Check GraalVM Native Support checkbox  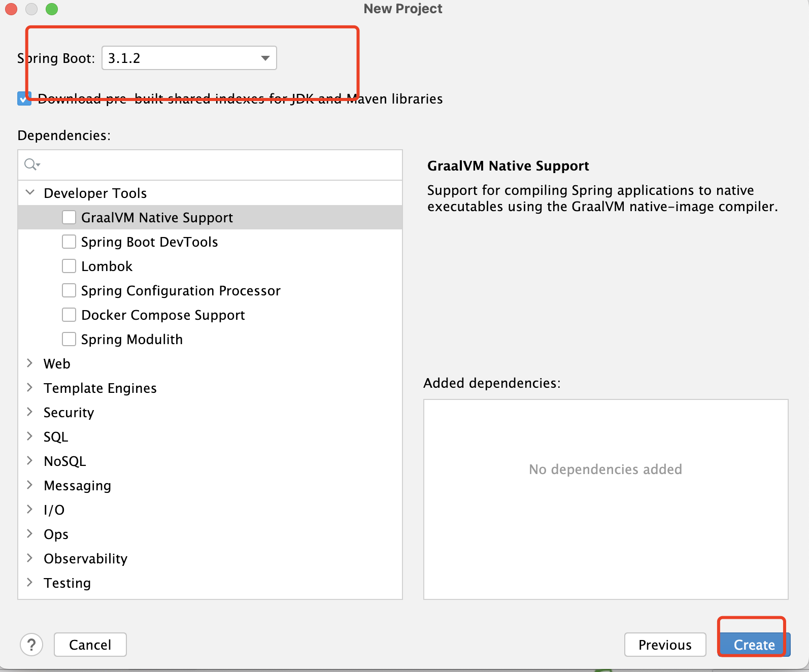tap(69, 217)
